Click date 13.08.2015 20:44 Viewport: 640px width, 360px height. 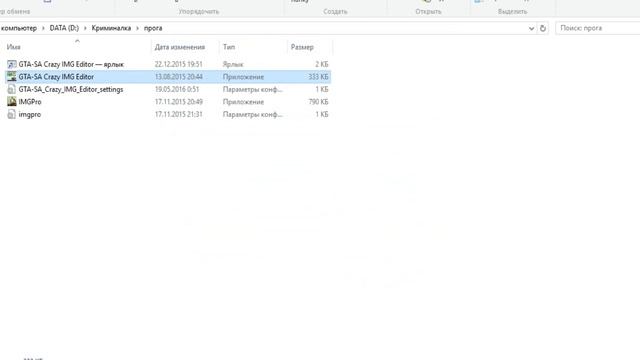click(178, 77)
